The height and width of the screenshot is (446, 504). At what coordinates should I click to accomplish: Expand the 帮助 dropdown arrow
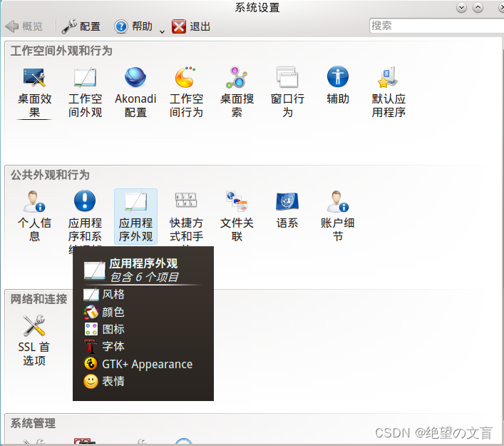162,31
